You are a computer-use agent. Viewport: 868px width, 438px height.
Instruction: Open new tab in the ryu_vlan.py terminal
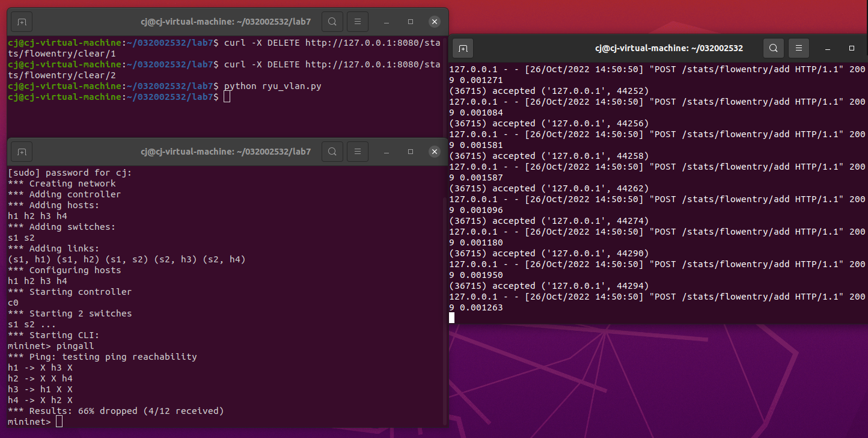(22, 22)
